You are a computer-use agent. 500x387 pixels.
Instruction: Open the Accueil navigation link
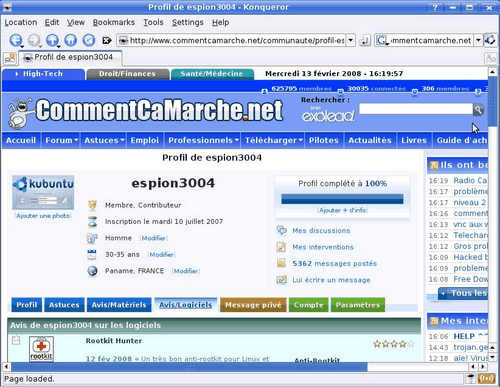(x=21, y=140)
